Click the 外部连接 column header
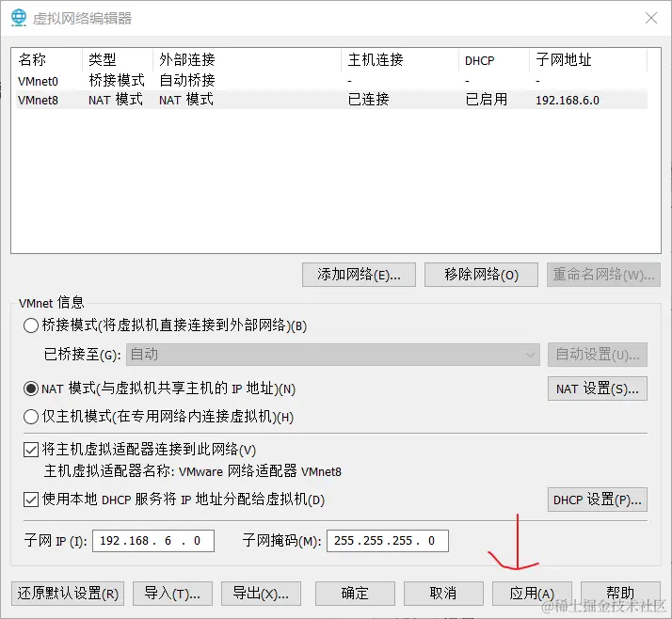The width and height of the screenshot is (672, 619). [187, 59]
